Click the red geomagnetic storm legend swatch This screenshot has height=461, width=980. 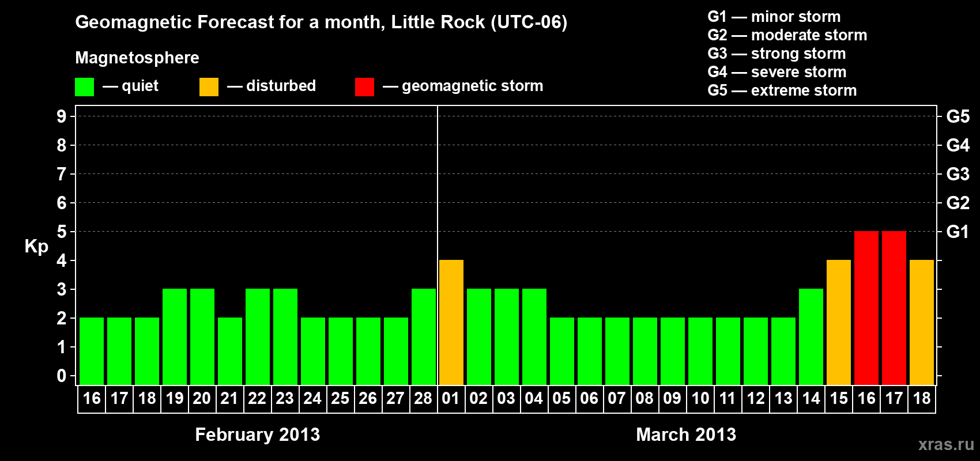point(365,87)
